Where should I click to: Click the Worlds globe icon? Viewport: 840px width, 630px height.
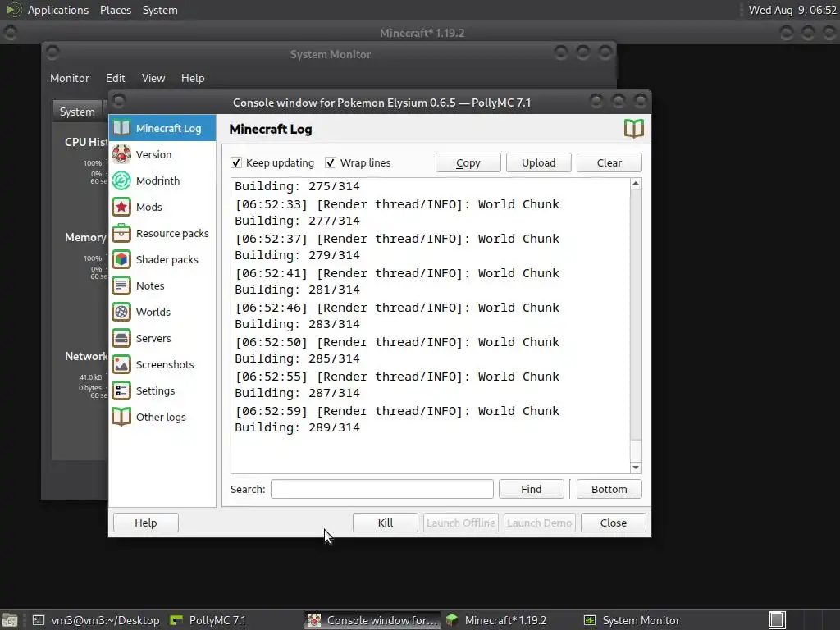coord(121,312)
